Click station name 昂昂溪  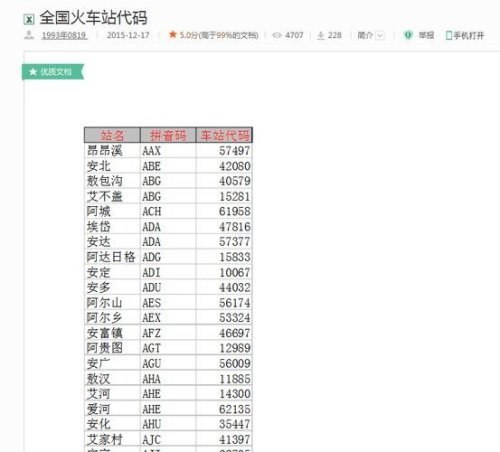point(105,150)
